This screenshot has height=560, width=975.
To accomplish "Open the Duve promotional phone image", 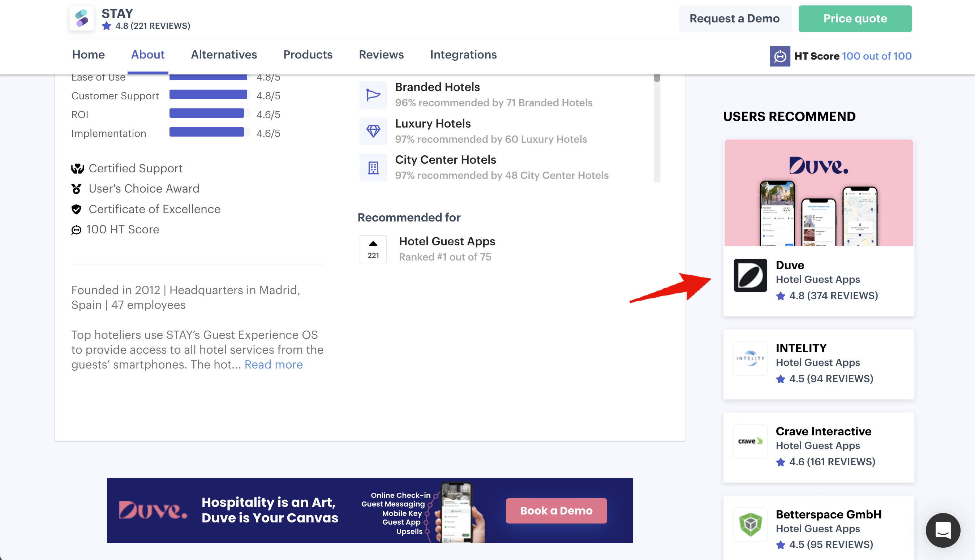I will tap(818, 193).
